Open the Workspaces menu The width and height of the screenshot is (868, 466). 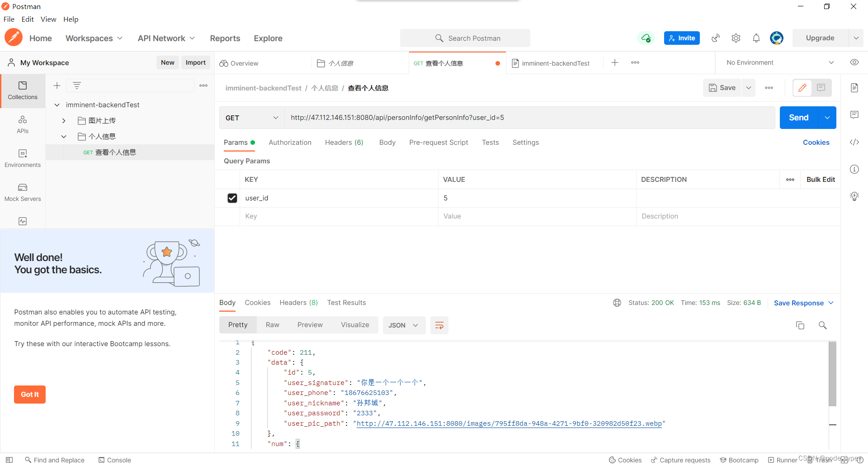[x=94, y=38]
